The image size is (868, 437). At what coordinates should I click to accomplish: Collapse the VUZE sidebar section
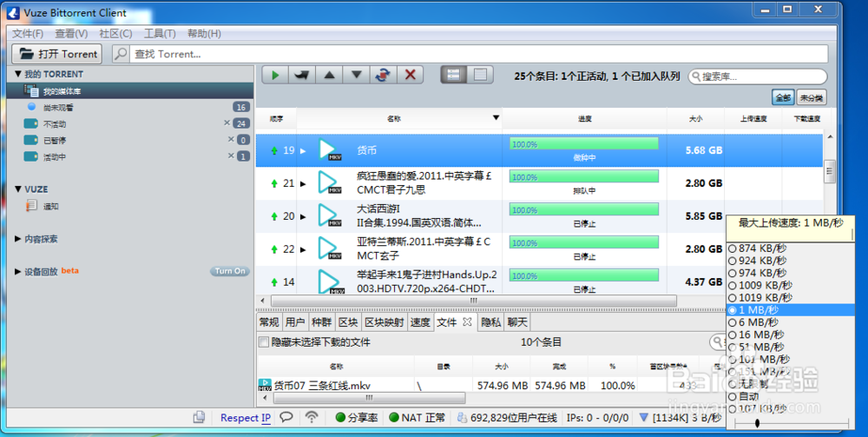pos(17,189)
